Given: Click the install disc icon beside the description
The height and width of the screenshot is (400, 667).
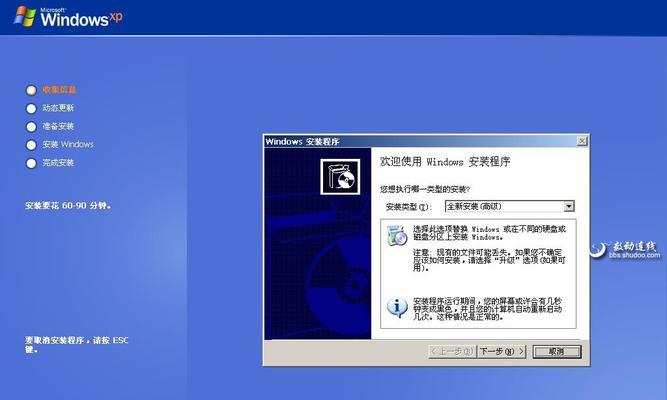Looking at the screenshot, I should coord(397,237).
